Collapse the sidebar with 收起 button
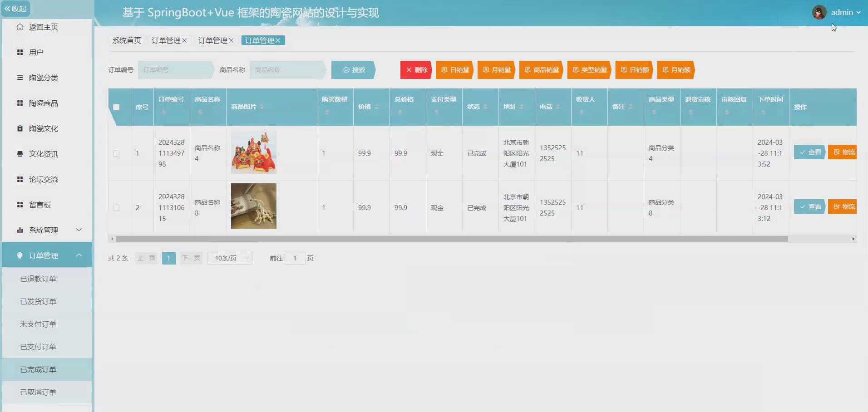This screenshot has width=868, height=412. (15, 9)
